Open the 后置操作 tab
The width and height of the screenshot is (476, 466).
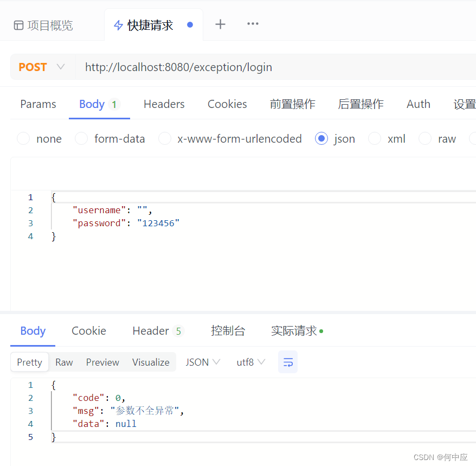coord(361,104)
